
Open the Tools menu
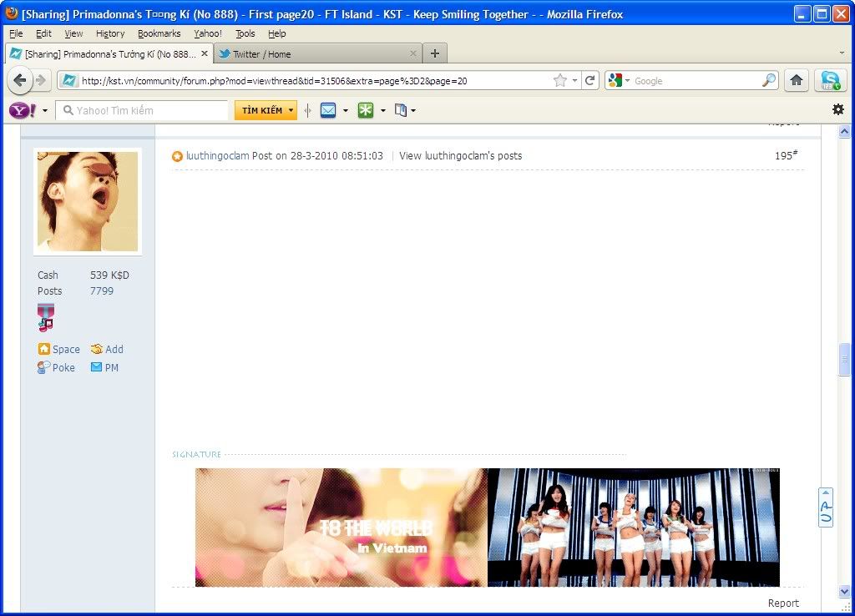point(245,33)
